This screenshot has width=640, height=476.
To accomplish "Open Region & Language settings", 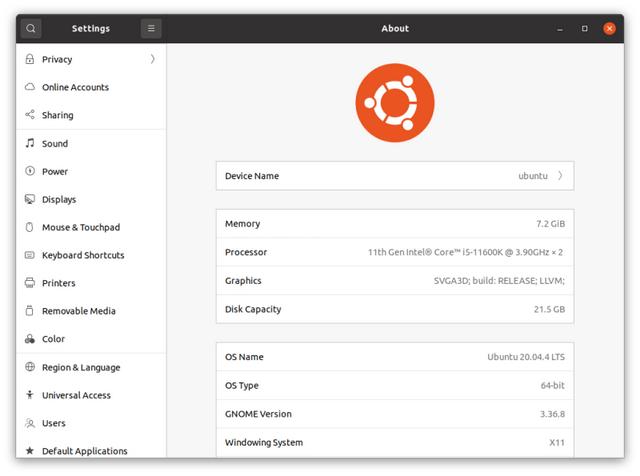I will point(91,367).
